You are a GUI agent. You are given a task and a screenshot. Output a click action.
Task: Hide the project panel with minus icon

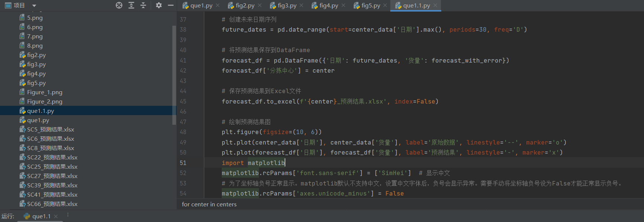(x=171, y=5)
